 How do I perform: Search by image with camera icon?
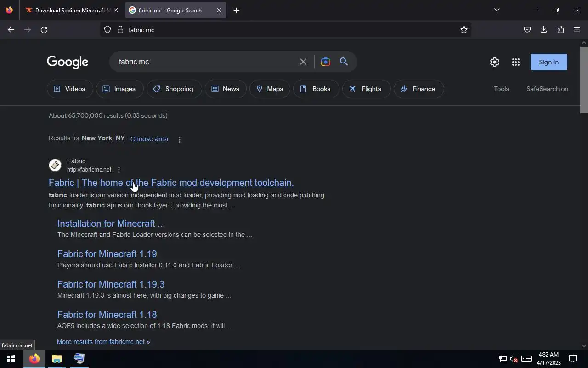tap(325, 62)
